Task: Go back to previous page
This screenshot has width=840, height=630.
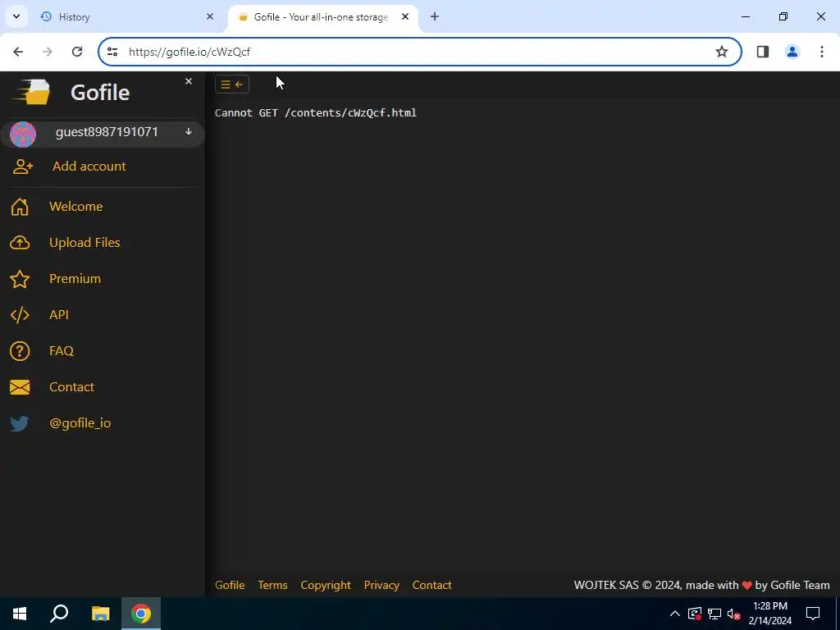Action: point(18,52)
